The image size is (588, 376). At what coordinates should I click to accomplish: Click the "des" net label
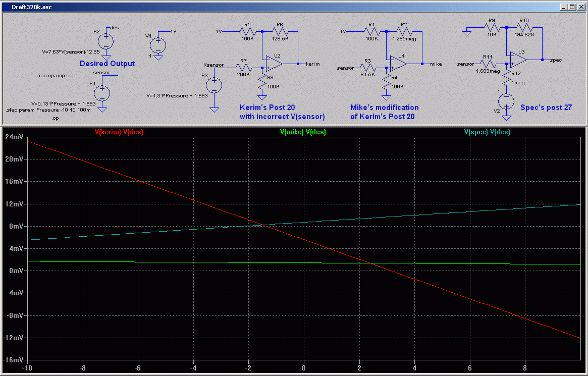[x=115, y=28]
